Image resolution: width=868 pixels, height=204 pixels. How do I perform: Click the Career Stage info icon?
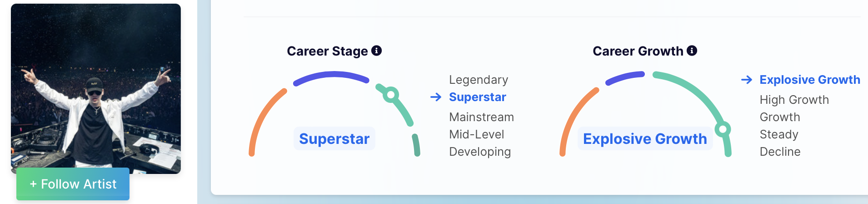376,51
